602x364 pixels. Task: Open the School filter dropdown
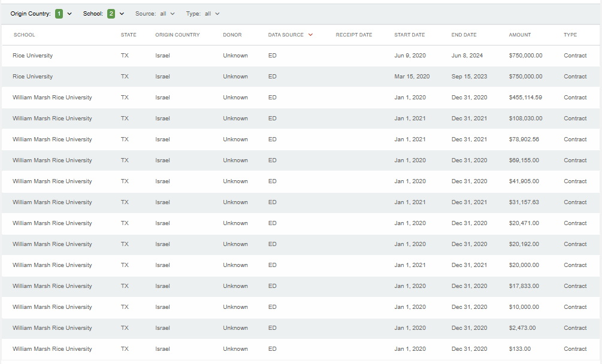pos(104,14)
